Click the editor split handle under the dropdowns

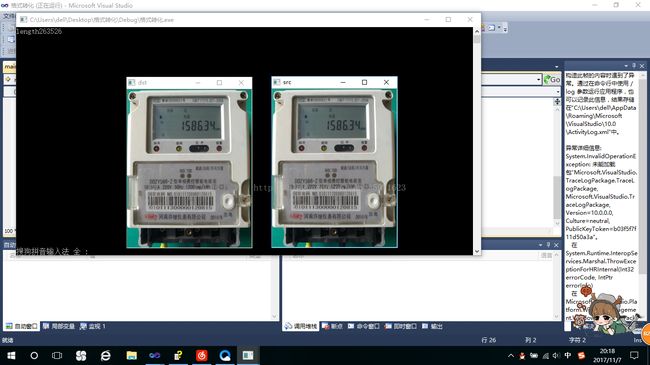[x=557, y=101]
